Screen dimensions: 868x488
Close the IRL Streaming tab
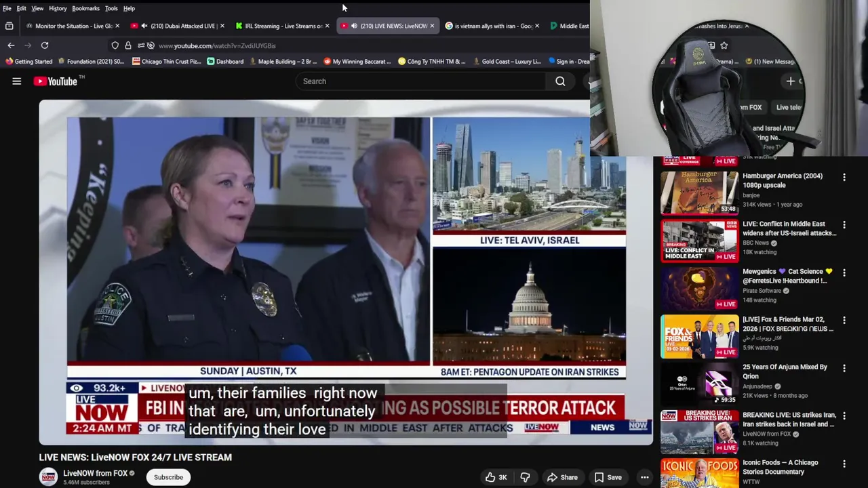tap(327, 26)
